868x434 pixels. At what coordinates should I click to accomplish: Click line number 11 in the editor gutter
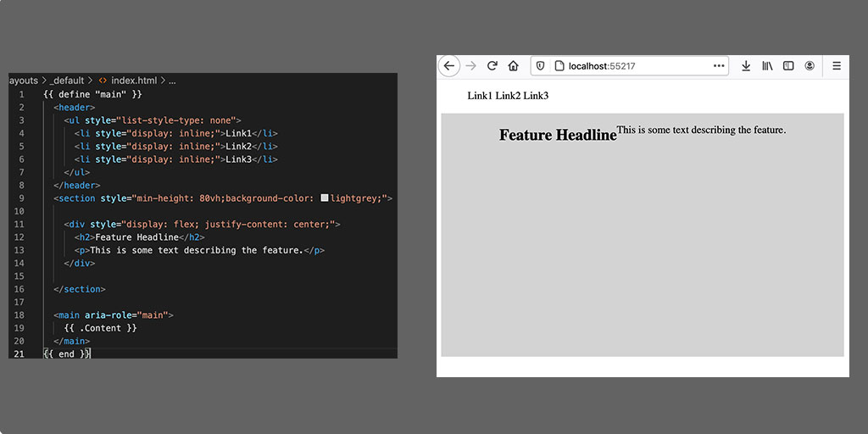click(x=19, y=224)
